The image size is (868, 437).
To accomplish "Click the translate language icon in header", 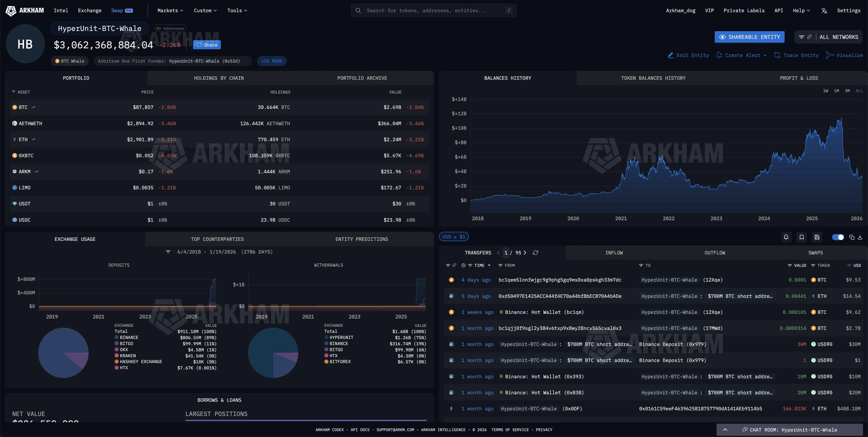I will pyautogui.click(x=824, y=11).
